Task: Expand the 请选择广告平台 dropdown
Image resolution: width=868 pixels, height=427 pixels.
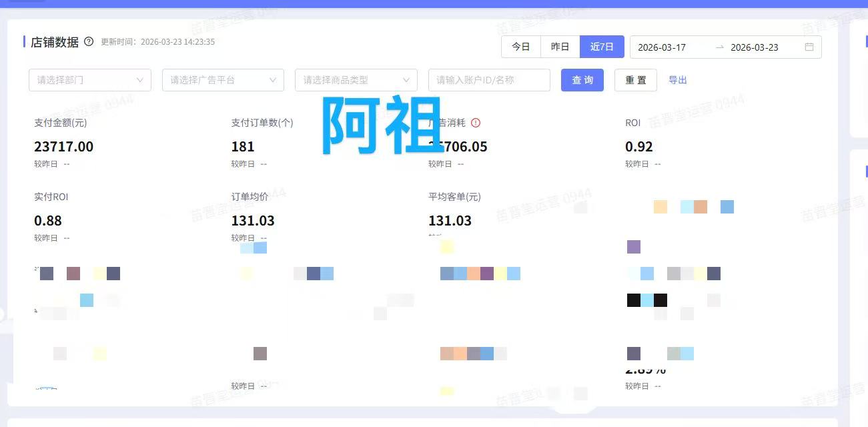Action: coord(223,80)
